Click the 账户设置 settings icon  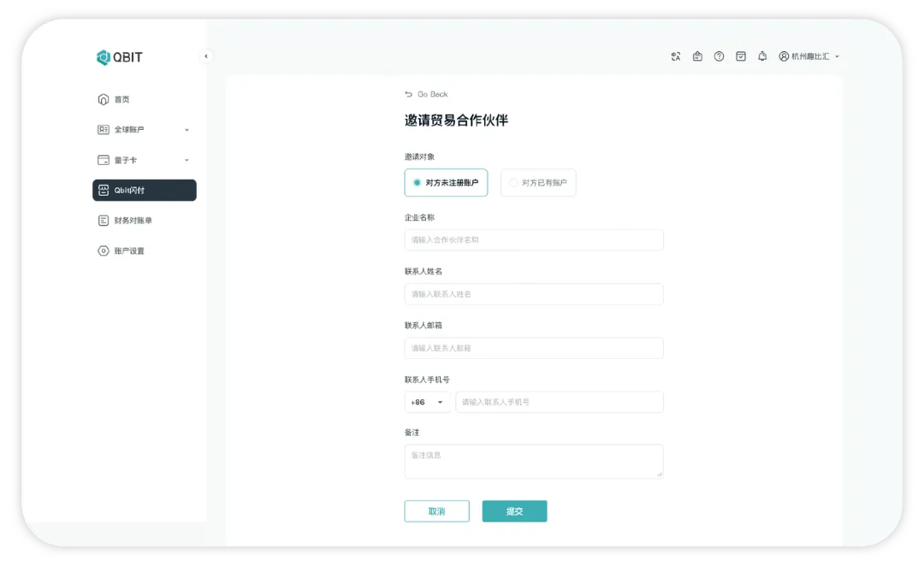[x=104, y=251]
